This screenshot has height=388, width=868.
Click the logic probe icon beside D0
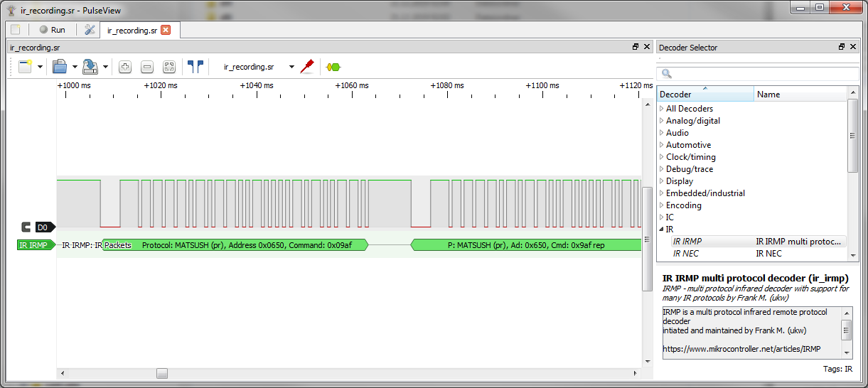(26, 227)
